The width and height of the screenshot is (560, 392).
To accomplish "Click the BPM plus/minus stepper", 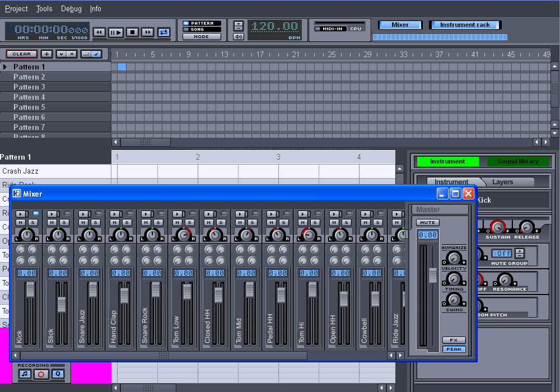I will click(x=238, y=26).
